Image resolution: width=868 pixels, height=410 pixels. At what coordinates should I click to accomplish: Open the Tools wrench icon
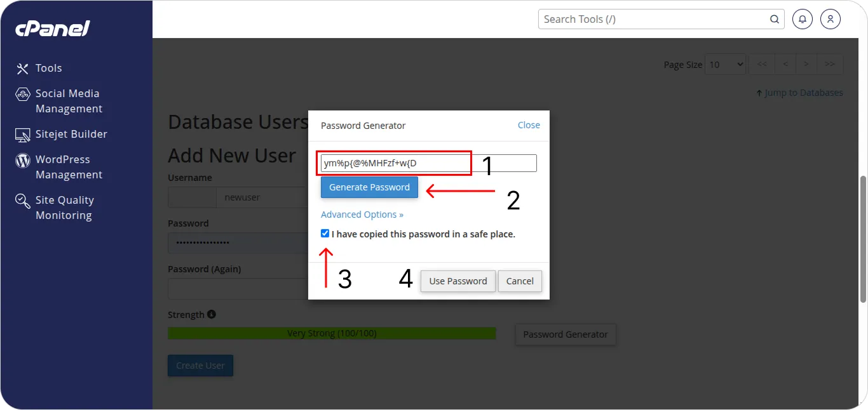[x=23, y=69]
